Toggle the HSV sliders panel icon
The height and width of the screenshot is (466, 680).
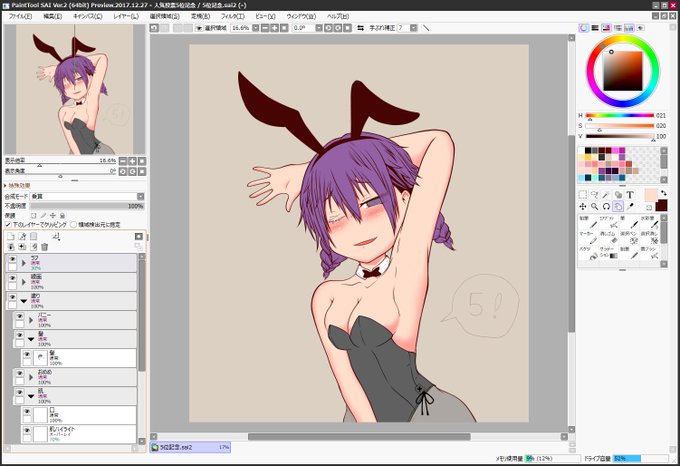coord(606,28)
